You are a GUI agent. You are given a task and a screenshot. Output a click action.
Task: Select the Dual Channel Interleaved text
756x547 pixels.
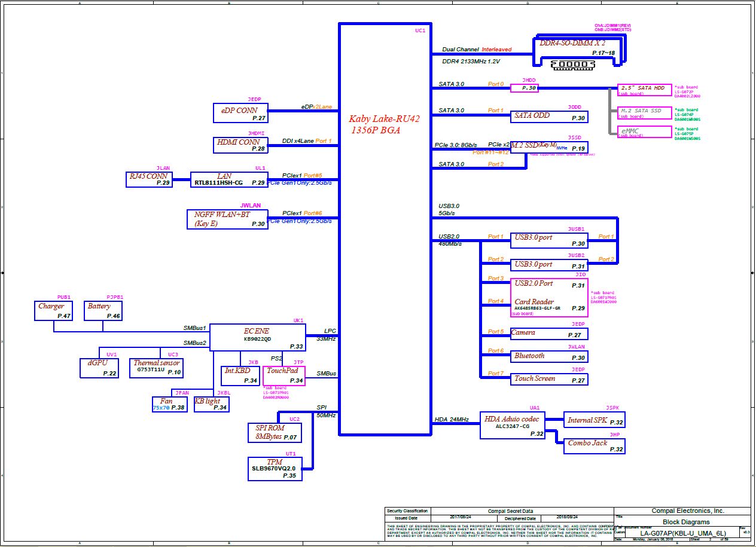477,49
